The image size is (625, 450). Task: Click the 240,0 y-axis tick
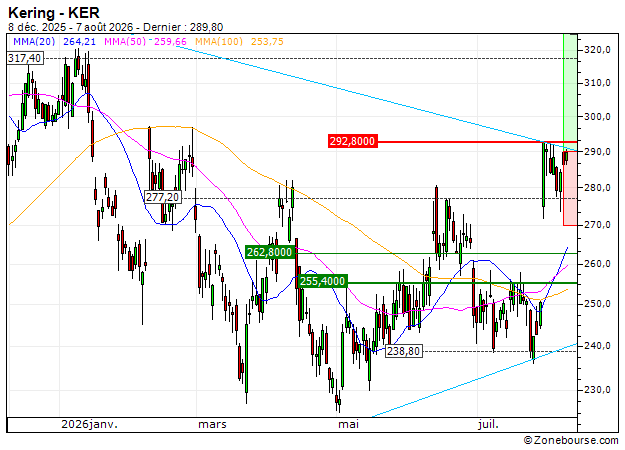pyautogui.click(x=597, y=346)
